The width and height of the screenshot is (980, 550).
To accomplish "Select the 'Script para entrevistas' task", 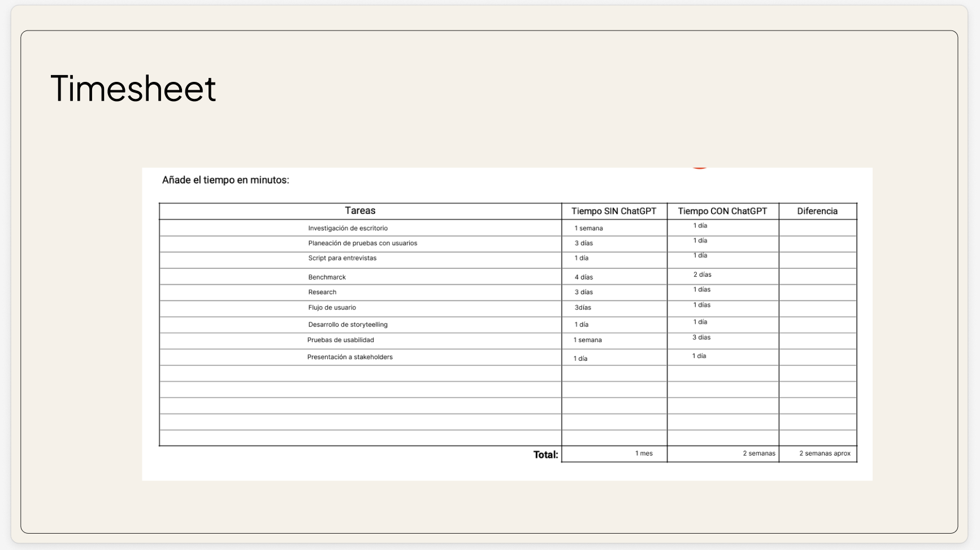I will click(342, 258).
